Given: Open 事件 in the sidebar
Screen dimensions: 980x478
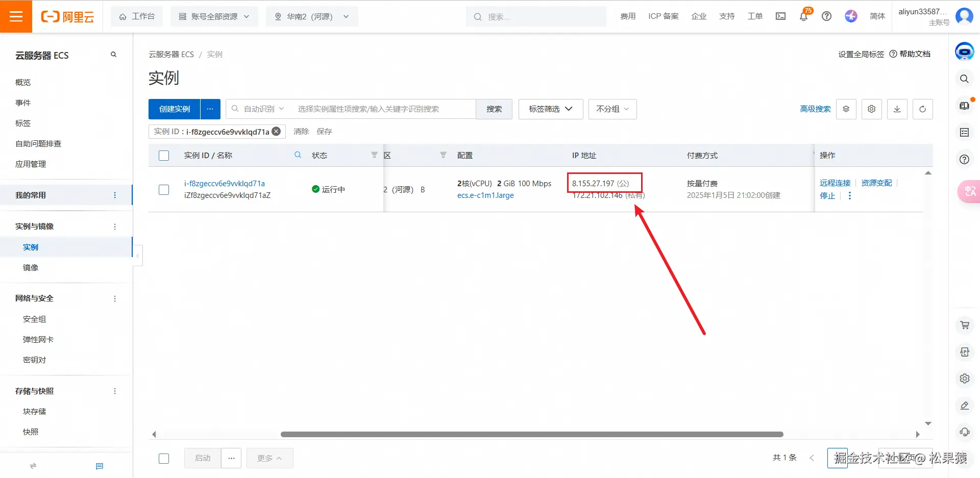Looking at the screenshot, I should [x=23, y=103].
